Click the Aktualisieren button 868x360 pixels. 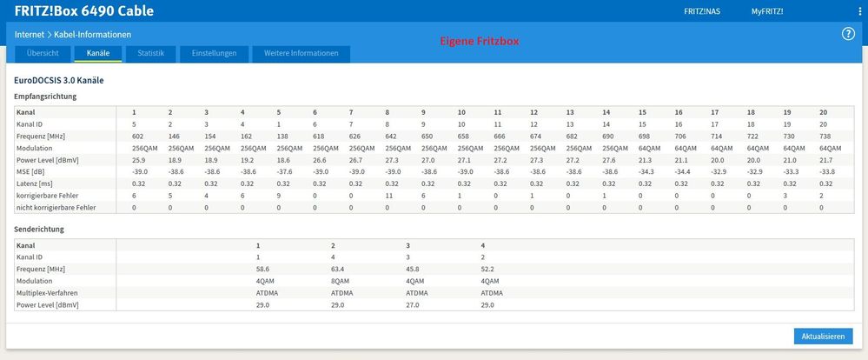(x=823, y=337)
